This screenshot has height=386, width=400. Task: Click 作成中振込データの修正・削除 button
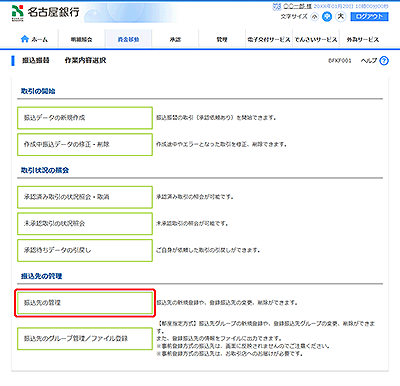point(85,144)
